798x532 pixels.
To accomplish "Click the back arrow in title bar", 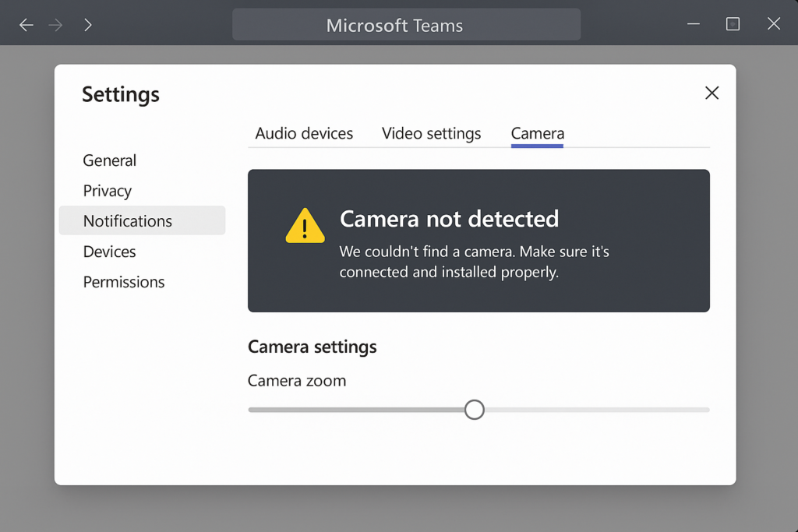I will 26,24.
